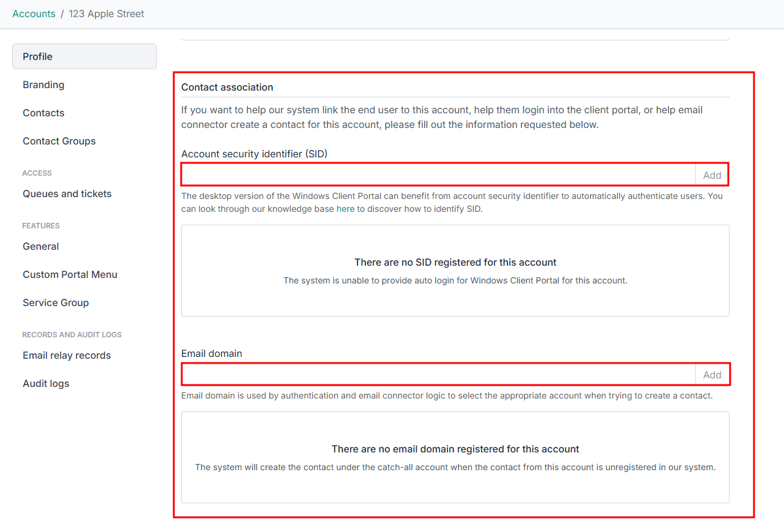Click the 'Contact association' heading

(227, 87)
